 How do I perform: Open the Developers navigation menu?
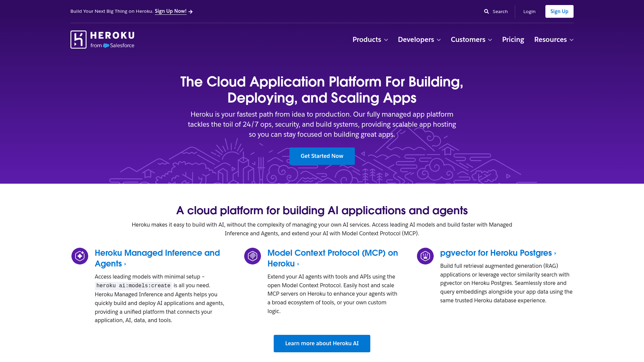pos(419,40)
